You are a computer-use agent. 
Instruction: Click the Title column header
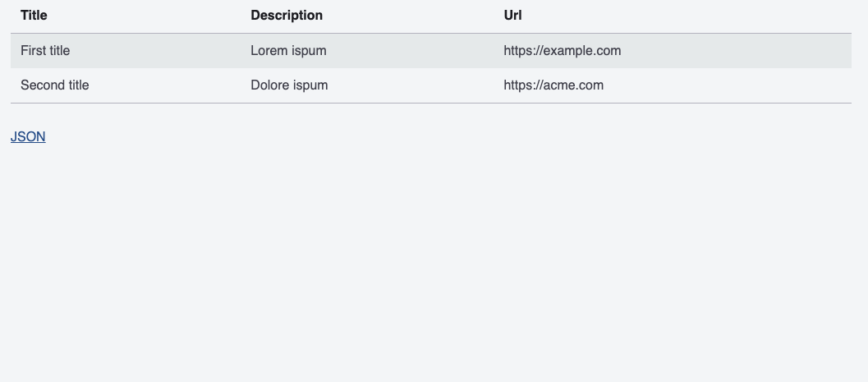point(34,15)
